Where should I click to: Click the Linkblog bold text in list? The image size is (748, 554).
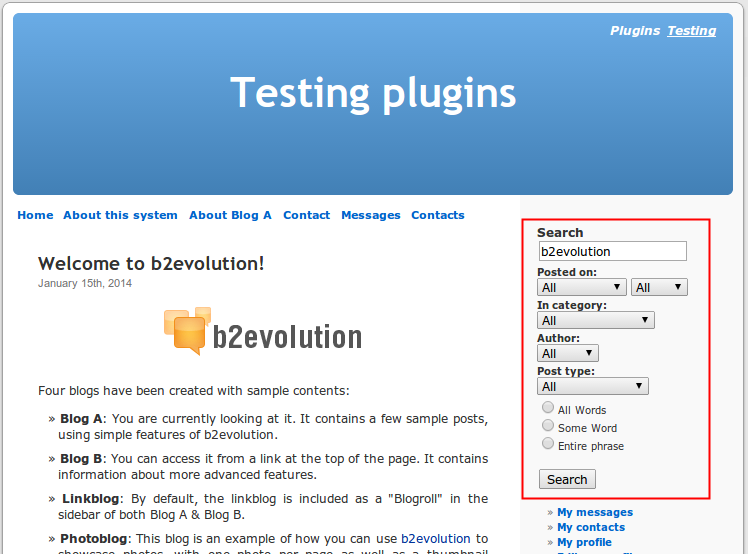90,499
